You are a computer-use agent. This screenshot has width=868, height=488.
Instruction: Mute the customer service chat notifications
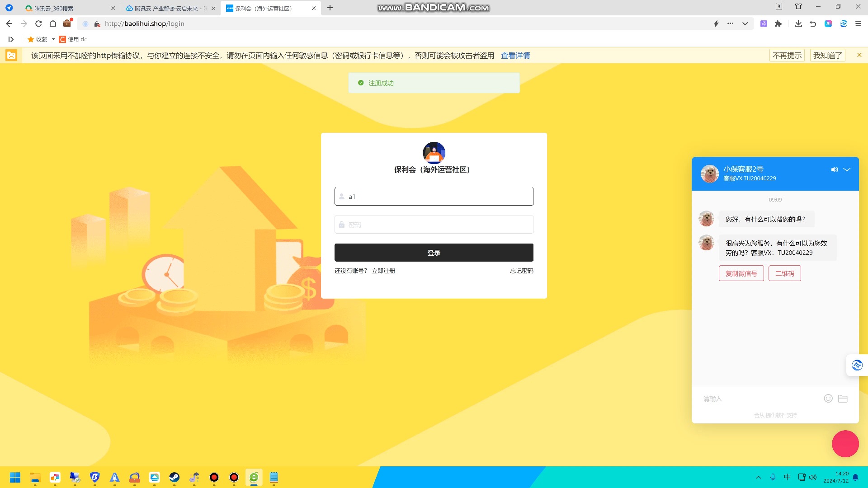pyautogui.click(x=835, y=170)
